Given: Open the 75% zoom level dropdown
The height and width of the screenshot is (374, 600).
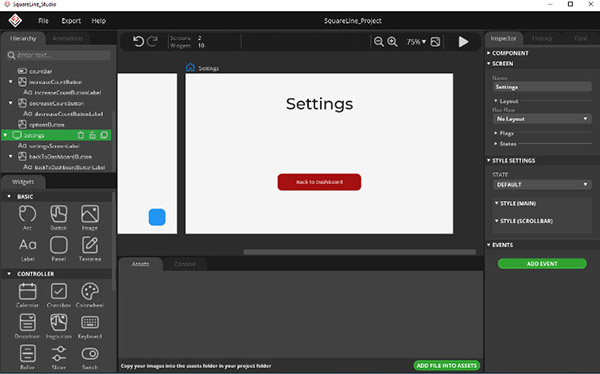Looking at the screenshot, I should 416,42.
